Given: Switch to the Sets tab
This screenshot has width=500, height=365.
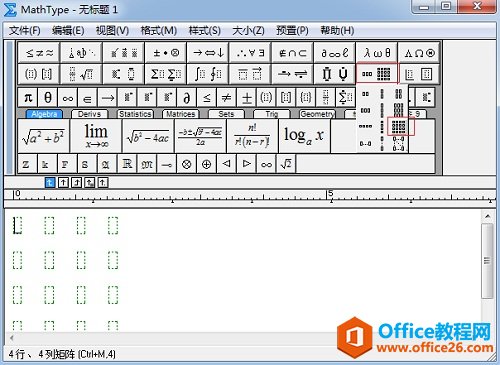Looking at the screenshot, I should click(x=226, y=114).
